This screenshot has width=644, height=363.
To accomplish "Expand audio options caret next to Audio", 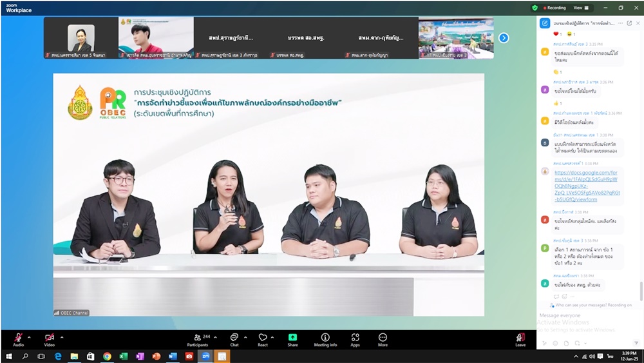I will pyautogui.click(x=29, y=337).
